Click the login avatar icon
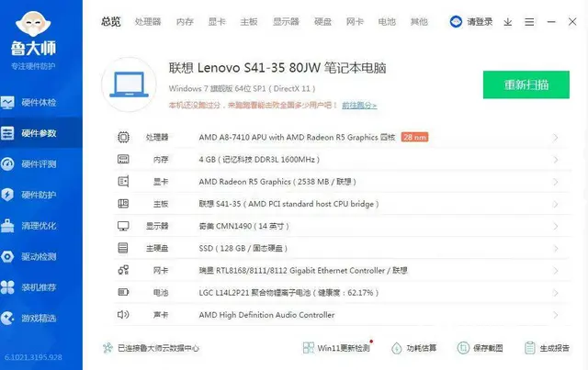Image resolution: width=588 pixels, height=370 pixels. 456,22
